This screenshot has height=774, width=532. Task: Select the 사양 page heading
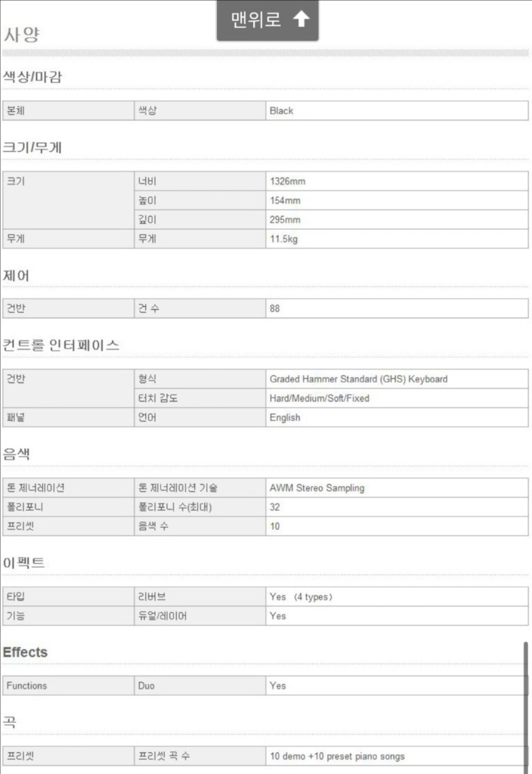click(22, 35)
